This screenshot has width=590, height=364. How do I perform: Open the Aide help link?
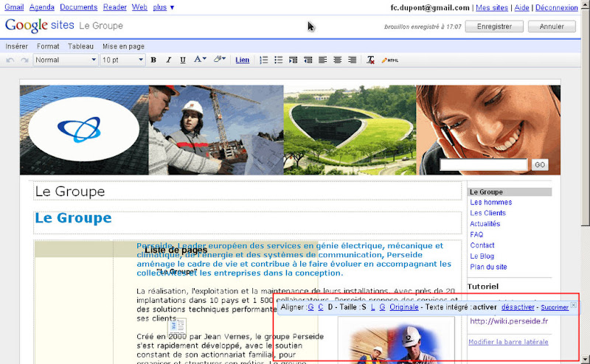point(521,7)
